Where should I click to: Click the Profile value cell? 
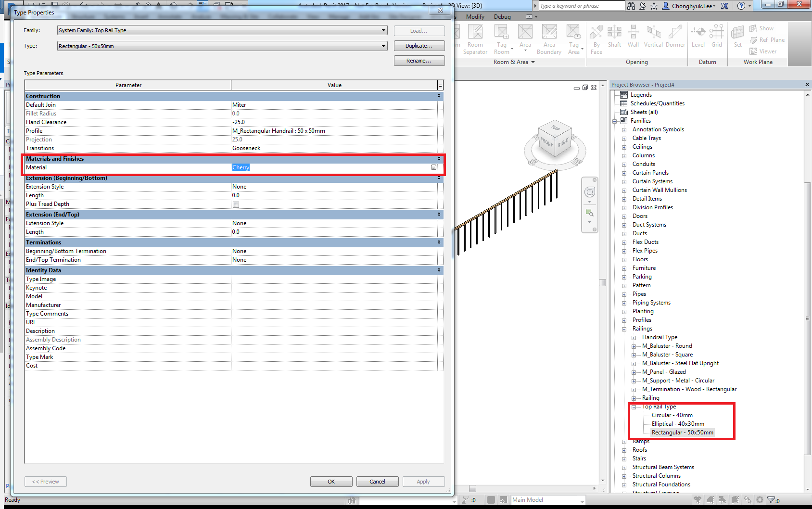(x=334, y=131)
